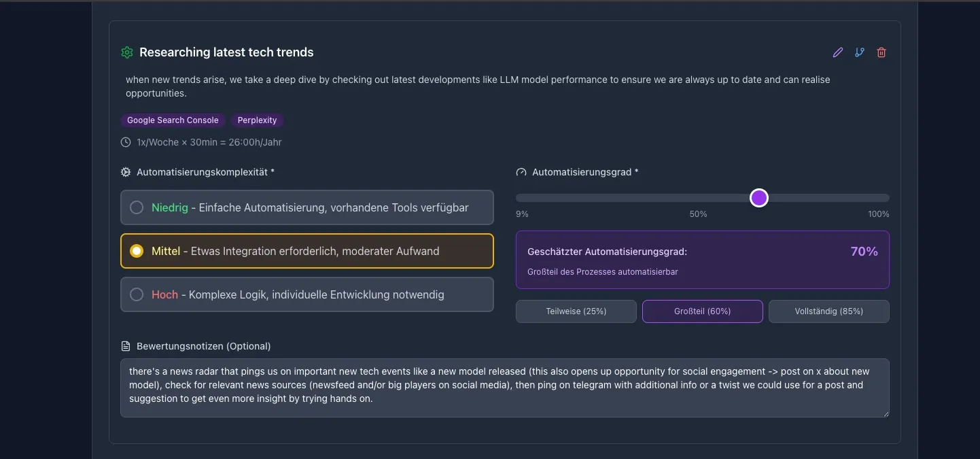Click the pencil edit icon

pos(838,52)
